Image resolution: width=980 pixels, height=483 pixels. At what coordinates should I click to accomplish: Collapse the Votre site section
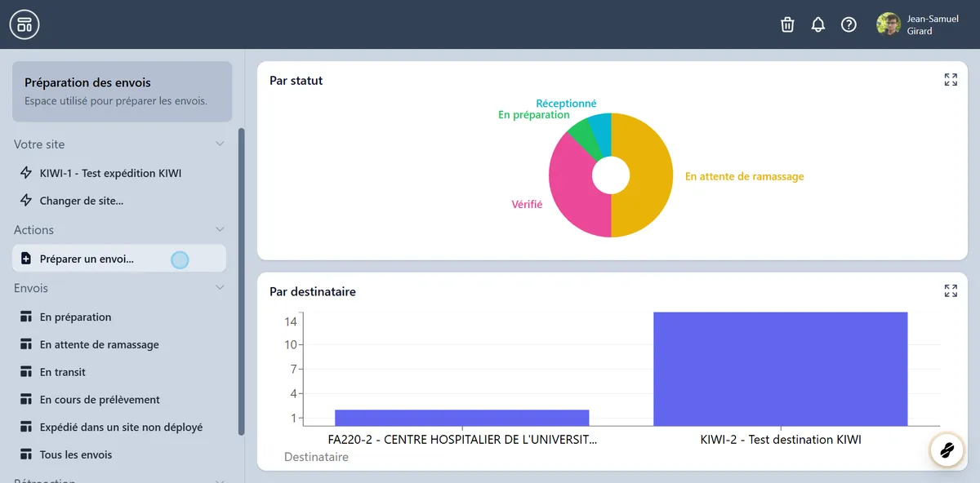tap(219, 144)
